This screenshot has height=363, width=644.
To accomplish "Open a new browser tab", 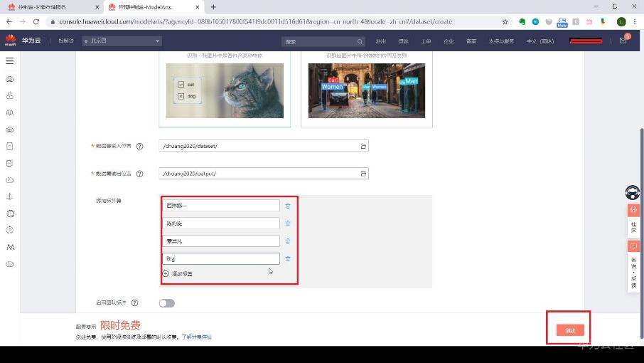I will [213, 7].
